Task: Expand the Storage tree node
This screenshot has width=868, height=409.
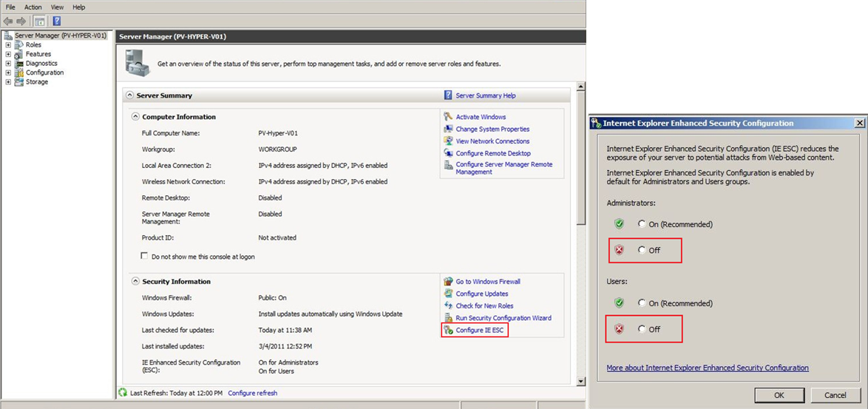Action: (8, 82)
